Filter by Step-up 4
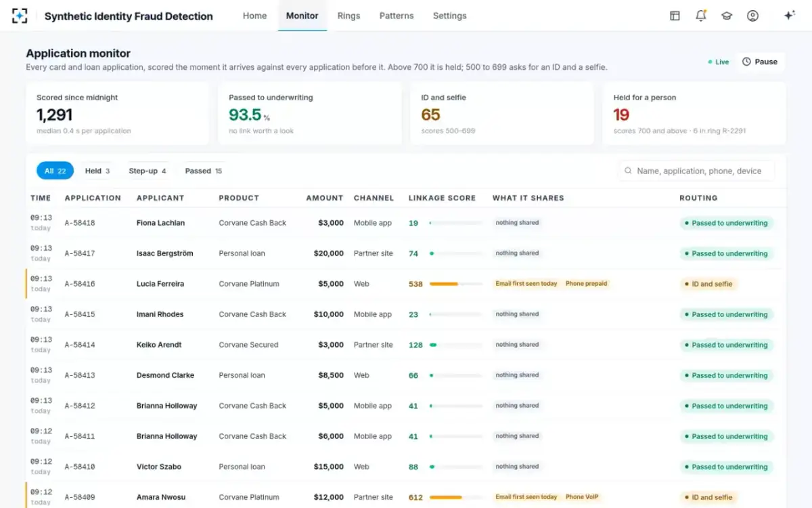Viewport: 812px width, 508px height. 147,171
